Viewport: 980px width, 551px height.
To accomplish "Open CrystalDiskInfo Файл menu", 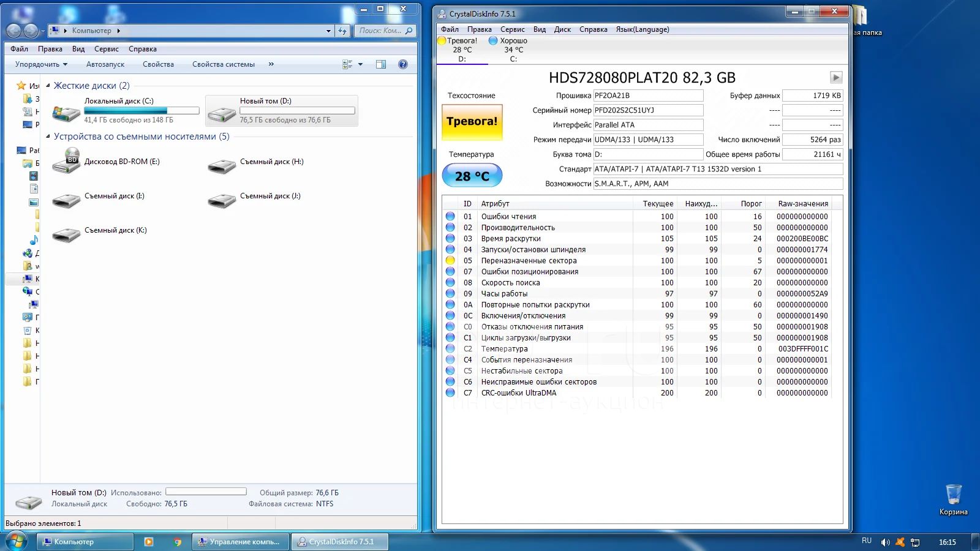I will click(x=450, y=29).
